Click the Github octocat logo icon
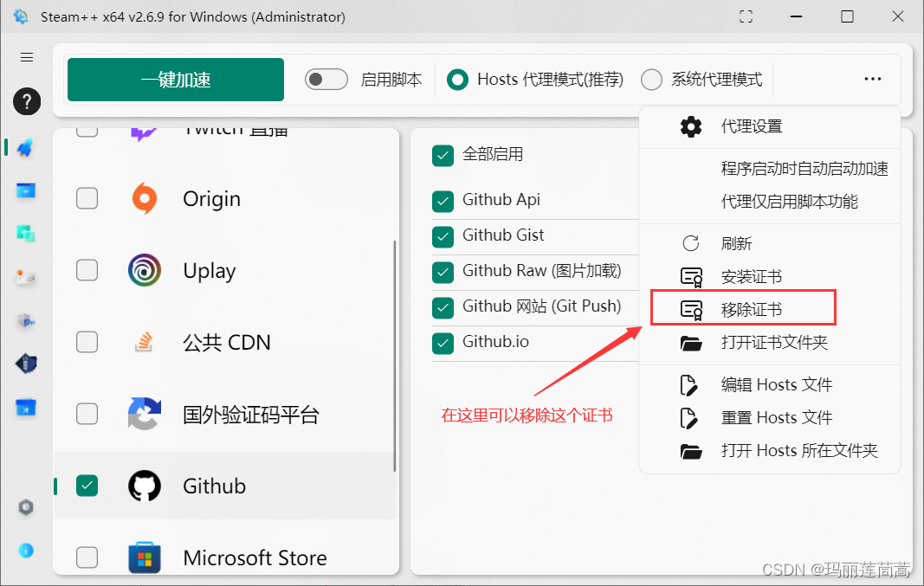Image resolution: width=924 pixels, height=586 pixels. click(145, 486)
